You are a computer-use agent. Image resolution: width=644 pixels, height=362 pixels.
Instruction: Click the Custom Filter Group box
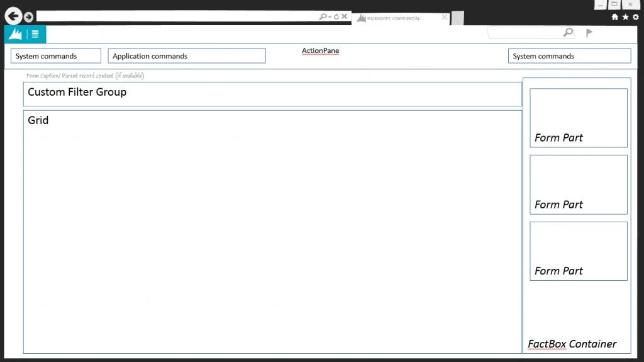pos(272,94)
